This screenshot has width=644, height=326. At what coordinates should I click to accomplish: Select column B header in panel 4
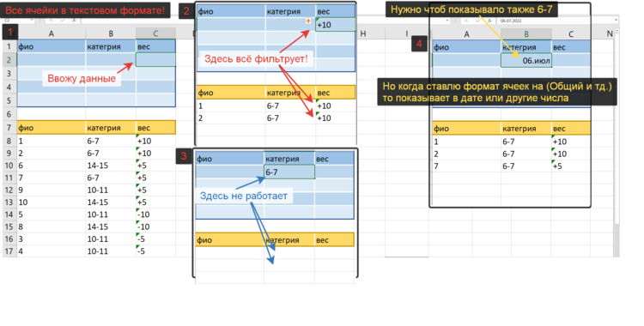(526, 34)
